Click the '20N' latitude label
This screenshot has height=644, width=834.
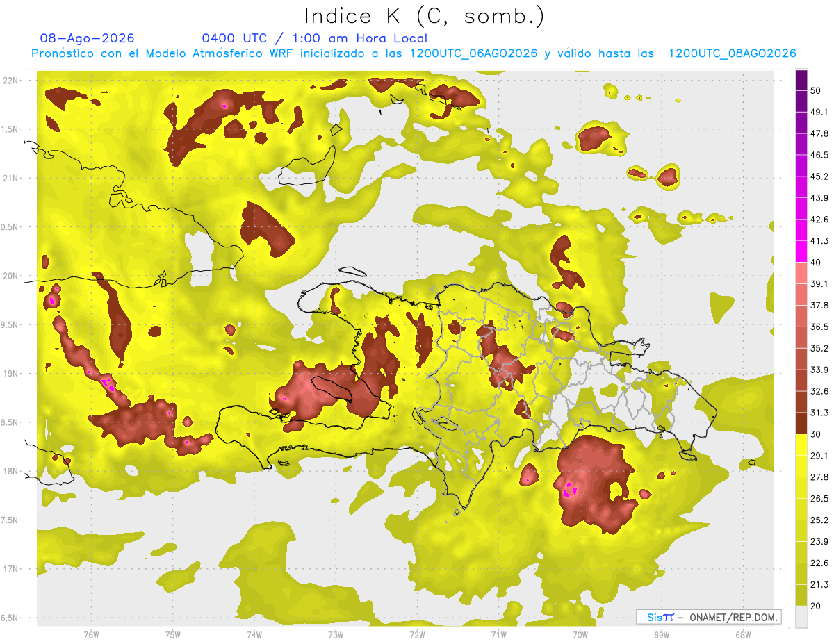[11, 276]
